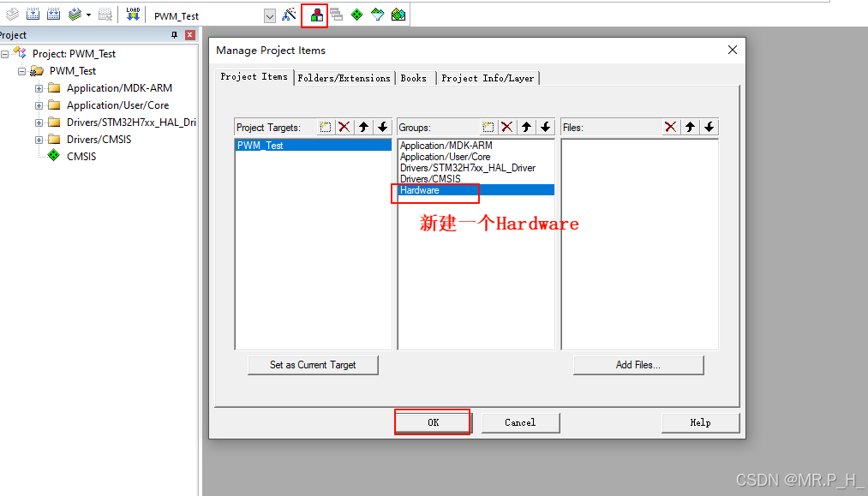Click the Stop build icon
Image resolution: width=868 pixels, height=496 pixels.
105,15
